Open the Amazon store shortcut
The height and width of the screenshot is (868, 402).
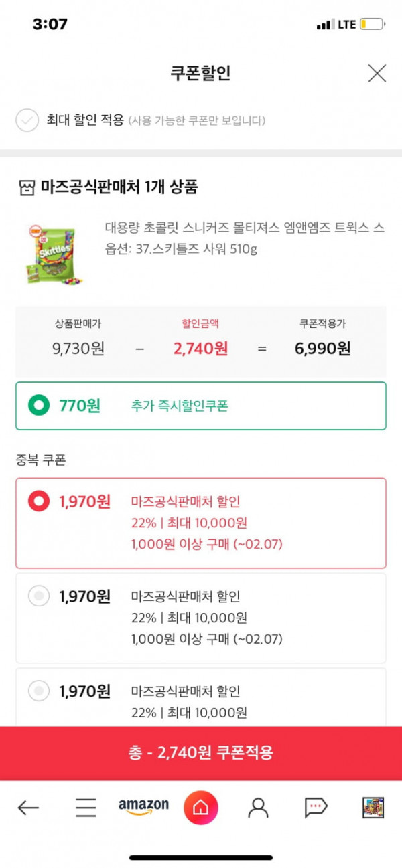click(x=143, y=807)
